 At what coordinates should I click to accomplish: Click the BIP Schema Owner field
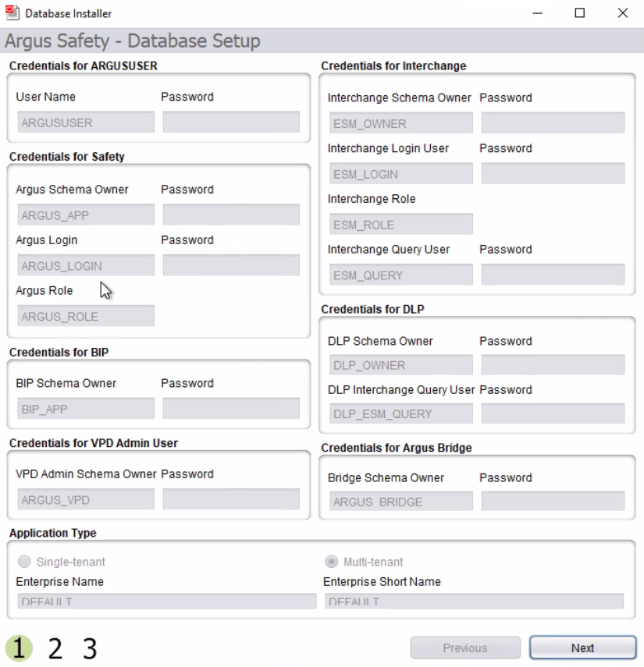click(84, 407)
